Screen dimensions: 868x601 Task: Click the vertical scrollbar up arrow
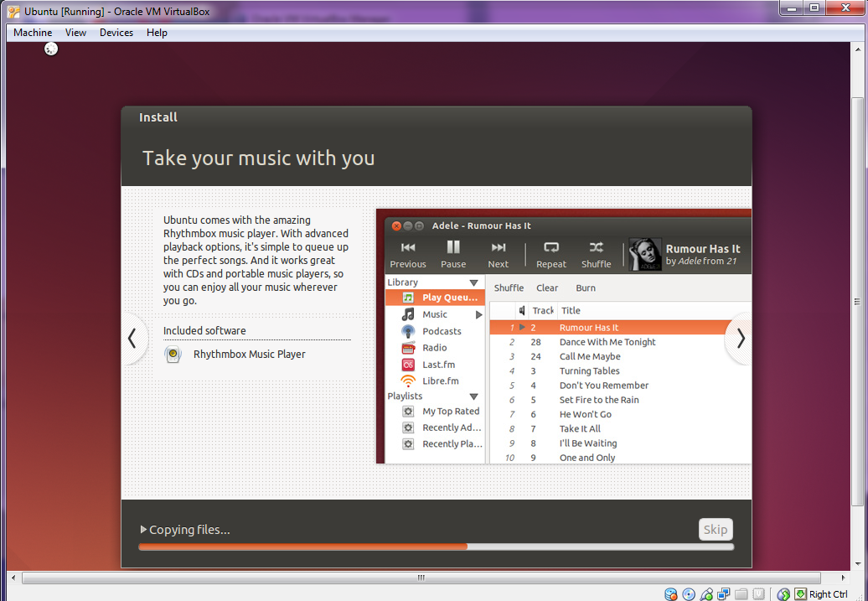pyautogui.click(x=857, y=48)
